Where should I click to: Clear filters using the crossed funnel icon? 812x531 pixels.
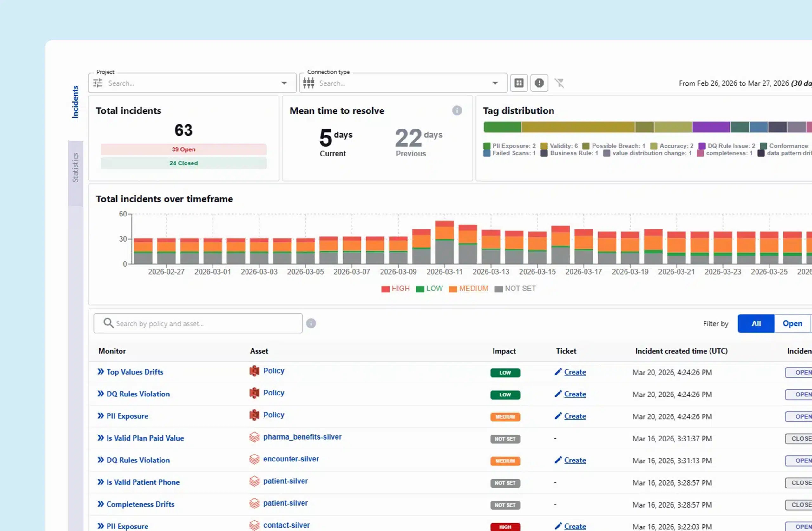[x=560, y=83]
